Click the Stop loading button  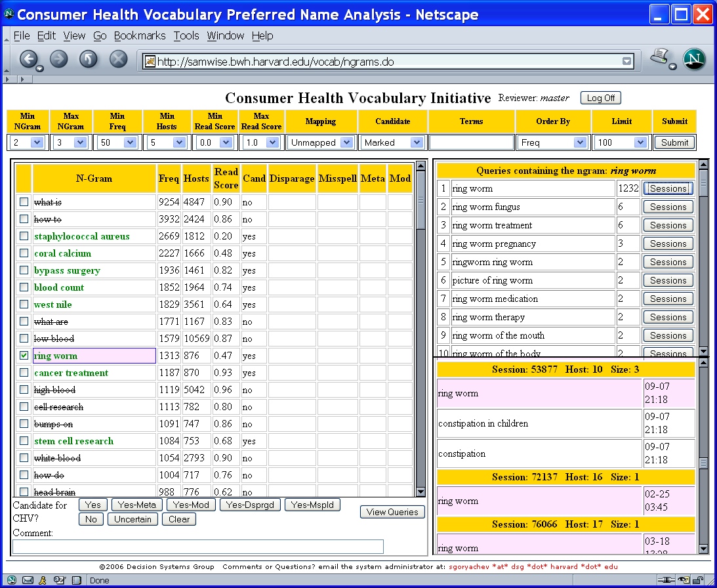coord(118,60)
